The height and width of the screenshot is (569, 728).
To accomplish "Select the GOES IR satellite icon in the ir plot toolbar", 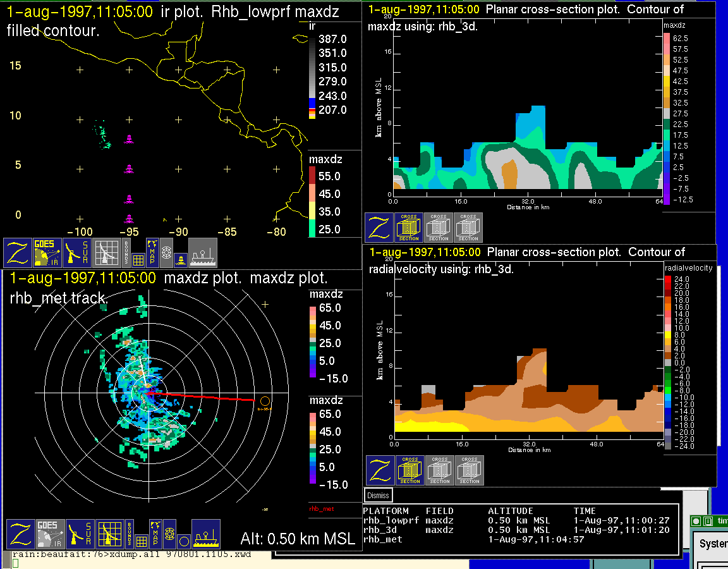I will click(48, 253).
